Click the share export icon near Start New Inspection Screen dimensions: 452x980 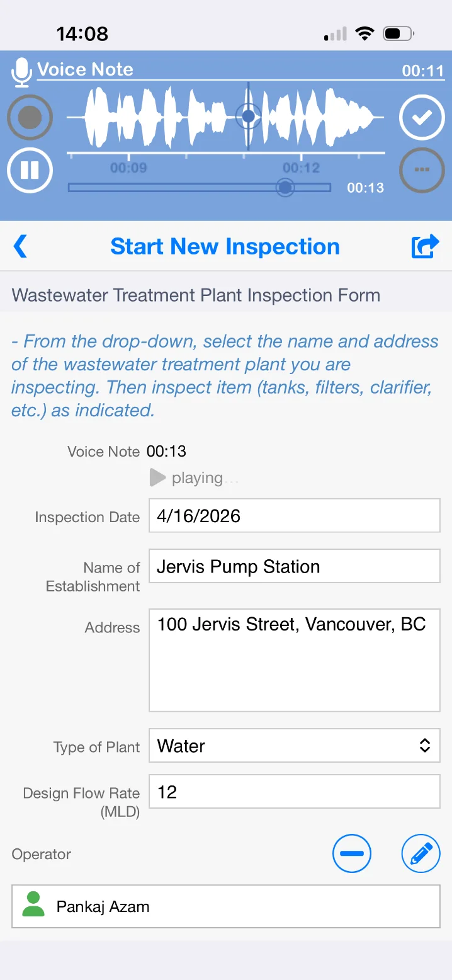(425, 246)
